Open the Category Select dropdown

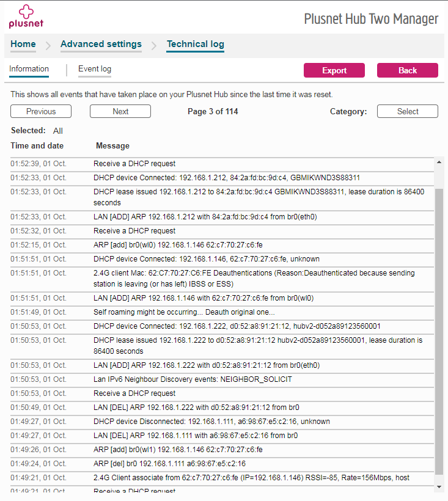[x=408, y=111]
